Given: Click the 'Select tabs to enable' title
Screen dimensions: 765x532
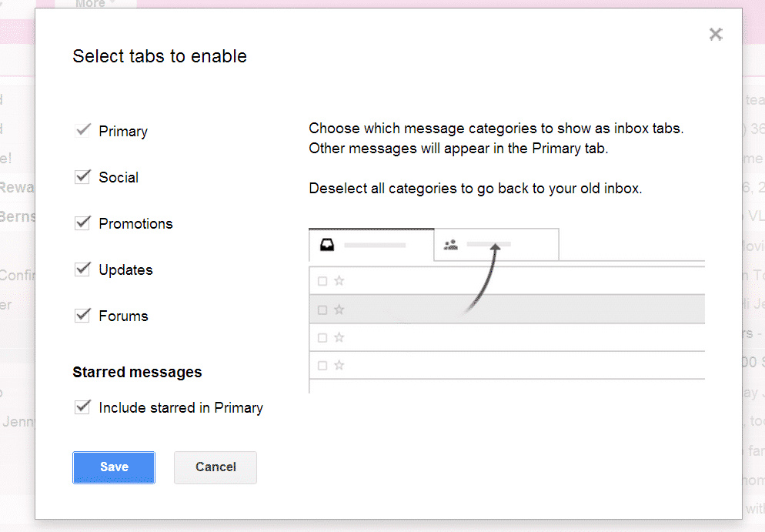Looking at the screenshot, I should pos(159,57).
